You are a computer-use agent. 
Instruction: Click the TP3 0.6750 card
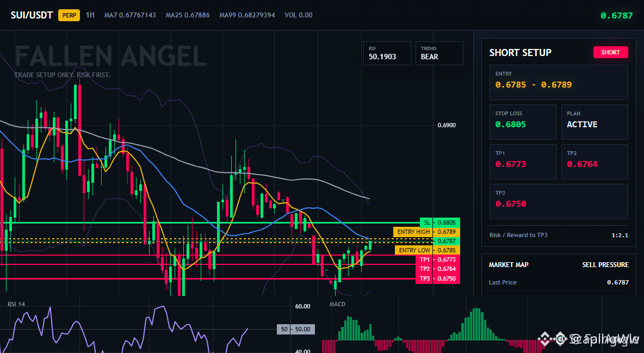coord(559,201)
